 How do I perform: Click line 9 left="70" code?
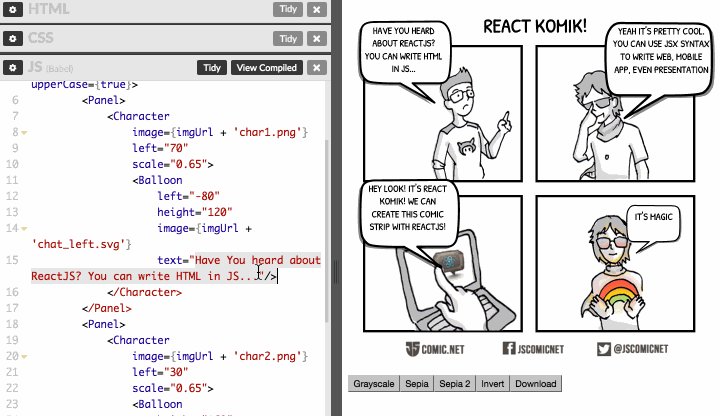pos(160,148)
